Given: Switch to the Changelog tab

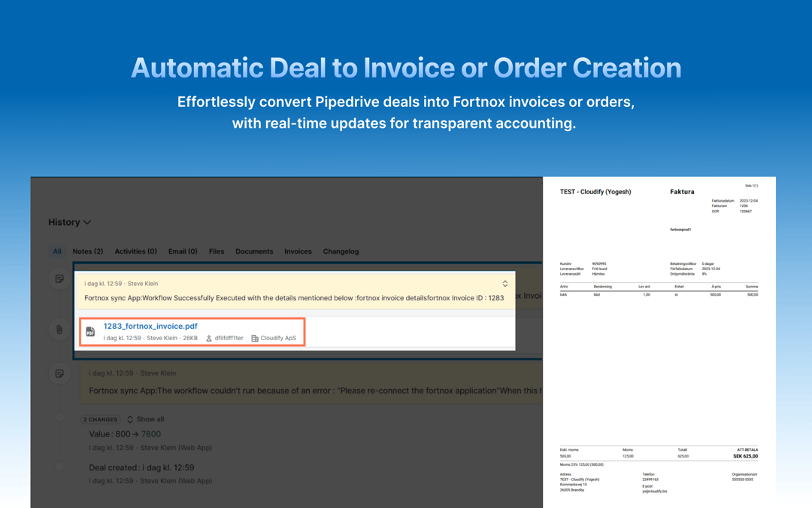Looking at the screenshot, I should [x=341, y=251].
